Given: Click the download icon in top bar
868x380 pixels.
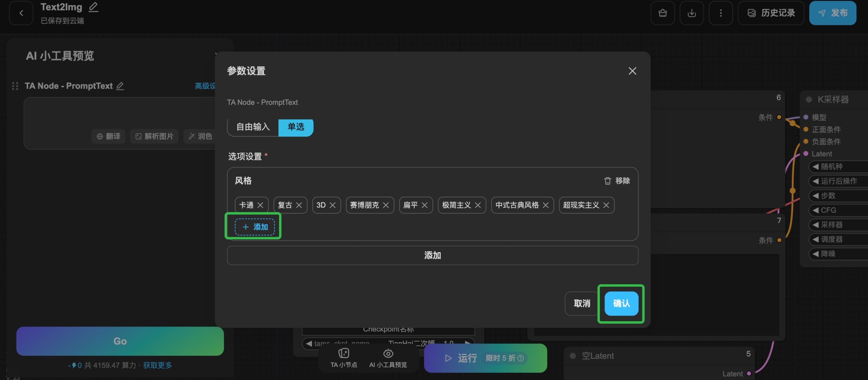Looking at the screenshot, I should [x=692, y=13].
